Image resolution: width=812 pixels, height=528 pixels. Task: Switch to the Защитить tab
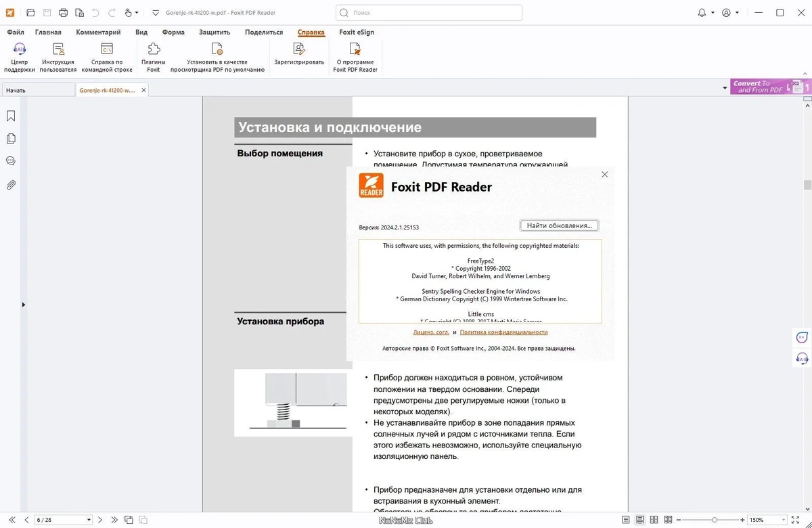click(x=215, y=32)
